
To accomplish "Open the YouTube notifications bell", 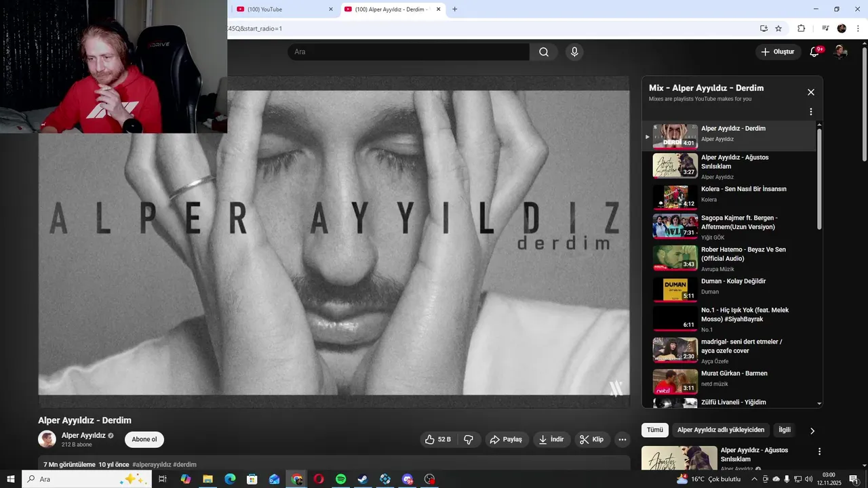I will pyautogui.click(x=815, y=52).
